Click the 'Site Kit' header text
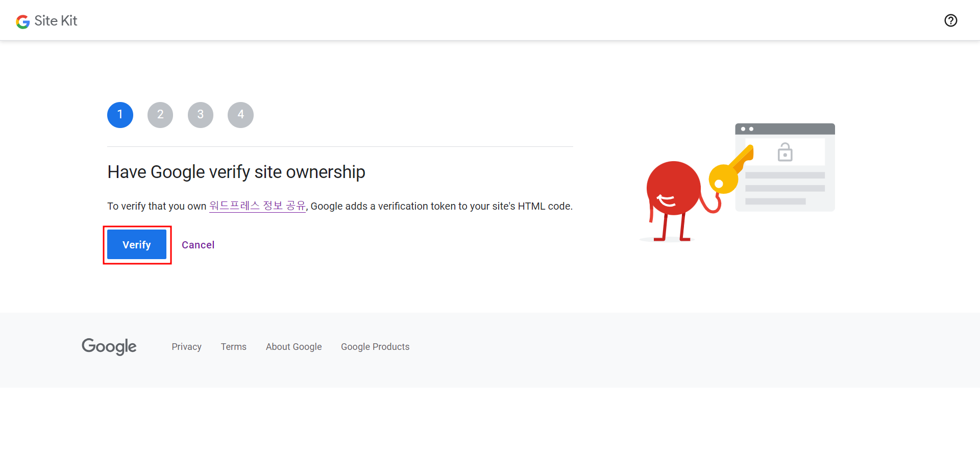 pos(56,21)
